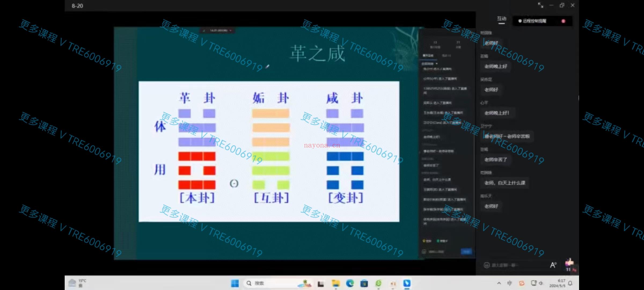Viewport: 644px width, 290px height.
Task: Click the lesson progress timer control
Action: (218, 30)
